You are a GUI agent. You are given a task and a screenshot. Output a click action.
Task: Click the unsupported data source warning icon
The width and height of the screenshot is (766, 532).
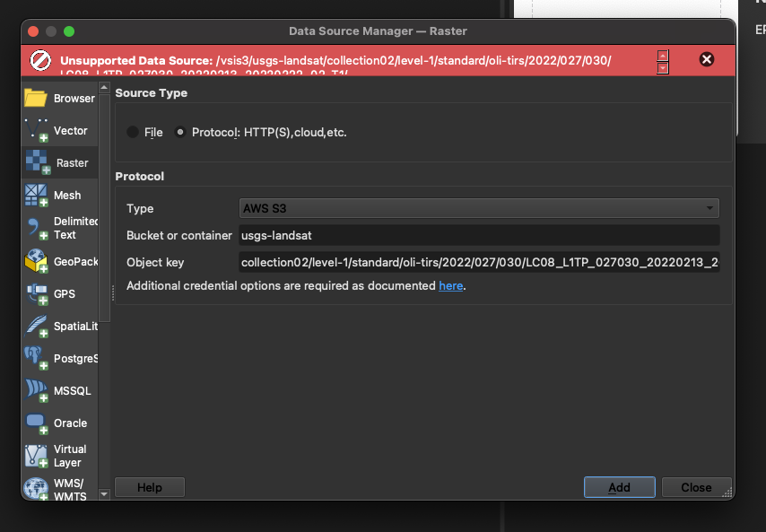pos(40,61)
